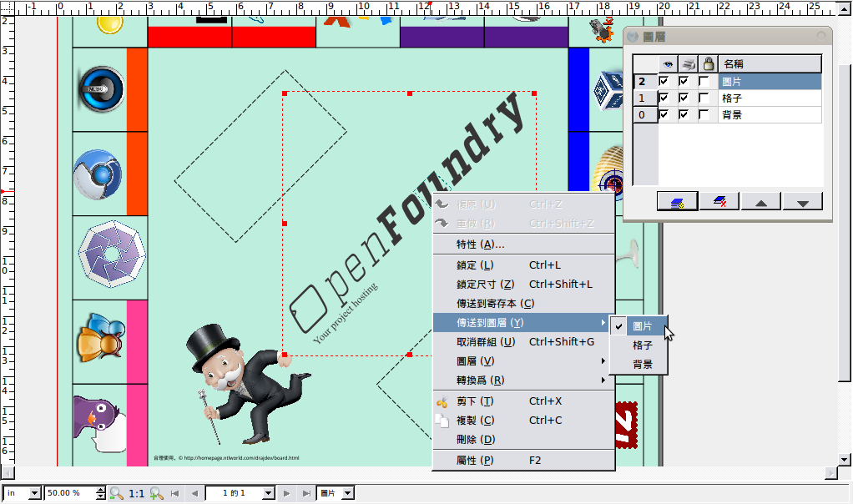The image size is (853, 504).
Task: Toggle printing of 圖片 layer
Action: (x=684, y=82)
